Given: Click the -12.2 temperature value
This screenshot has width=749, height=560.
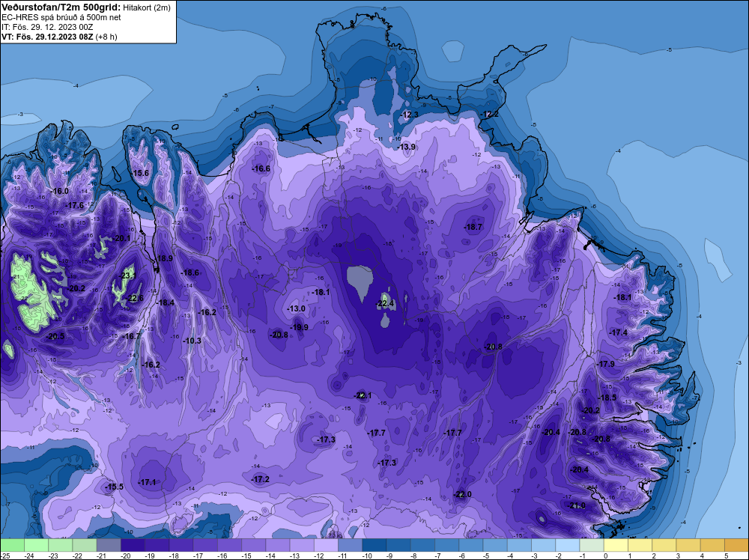Looking at the screenshot, I should (x=490, y=114).
